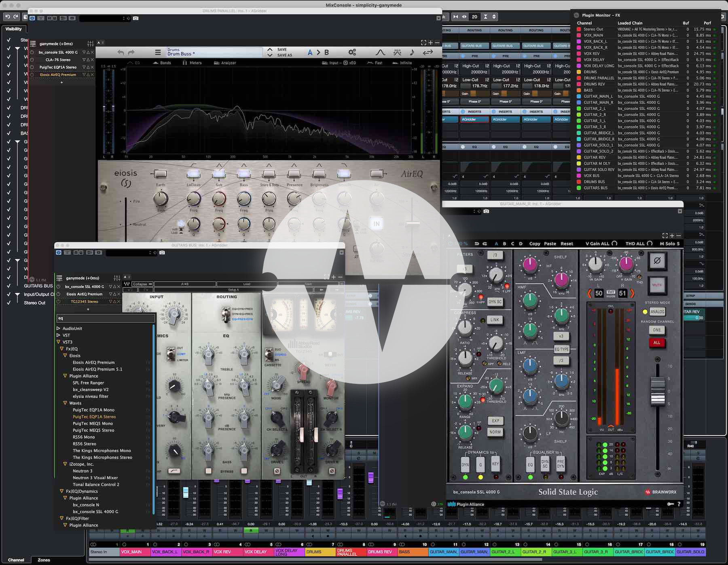
Task: Toggle Earth band switch on AirEQ
Action: (161, 174)
